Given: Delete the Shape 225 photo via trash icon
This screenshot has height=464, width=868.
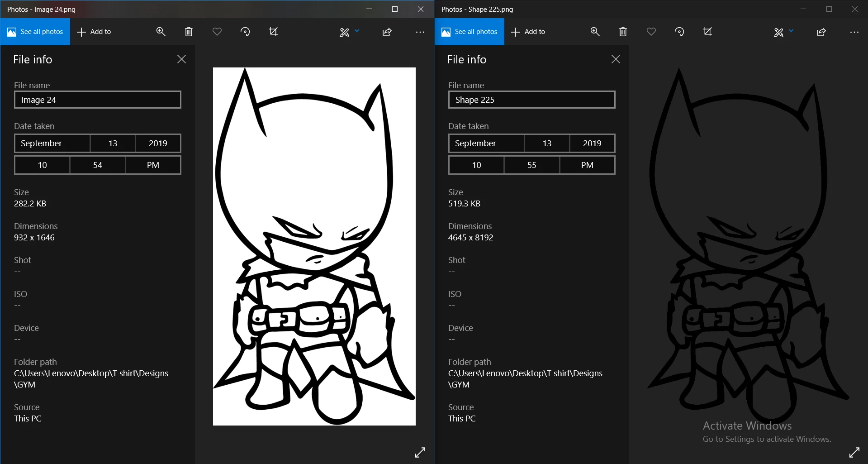Looking at the screenshot, I should [623, 32].
